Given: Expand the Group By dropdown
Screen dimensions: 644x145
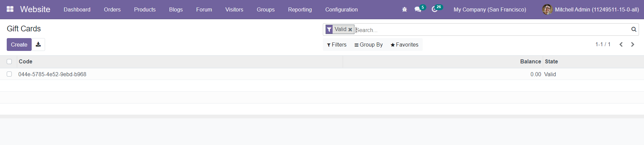Looking at the screenshot, I should tap(369, 45).
